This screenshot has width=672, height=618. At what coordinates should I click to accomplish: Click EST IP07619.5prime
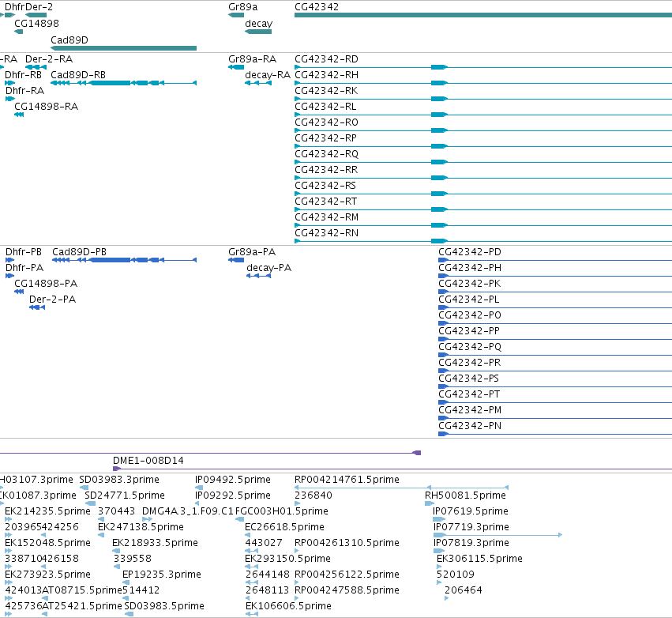click(x=471, y=511)
